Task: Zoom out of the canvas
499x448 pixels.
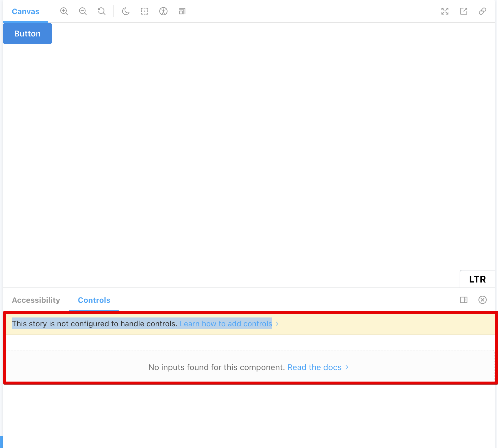Action: pyautogui.click(x=83, y=11)
